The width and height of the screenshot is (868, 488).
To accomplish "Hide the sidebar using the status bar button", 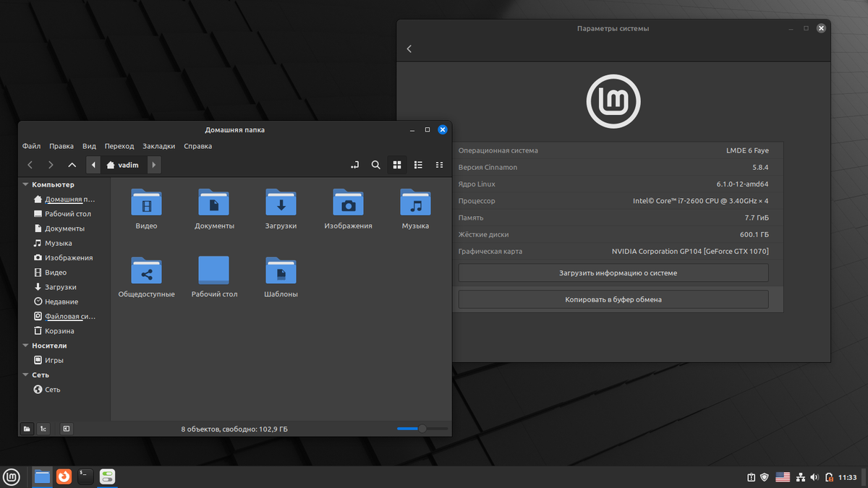I will pyautogui.click(x=66, y=429).
